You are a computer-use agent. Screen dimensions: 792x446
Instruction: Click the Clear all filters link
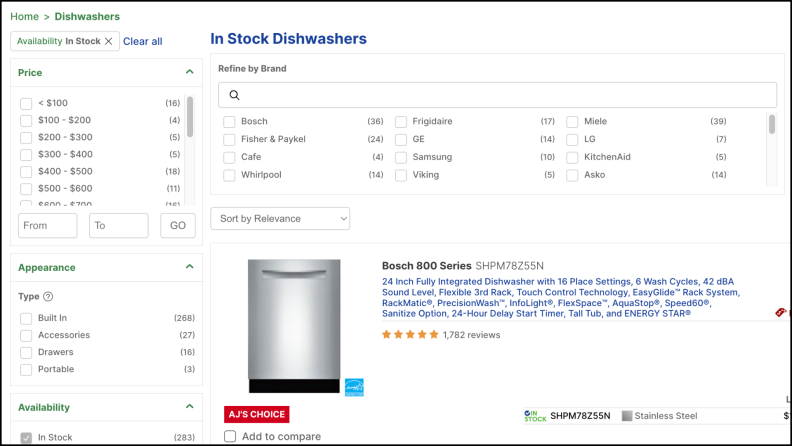coord(142,41)
